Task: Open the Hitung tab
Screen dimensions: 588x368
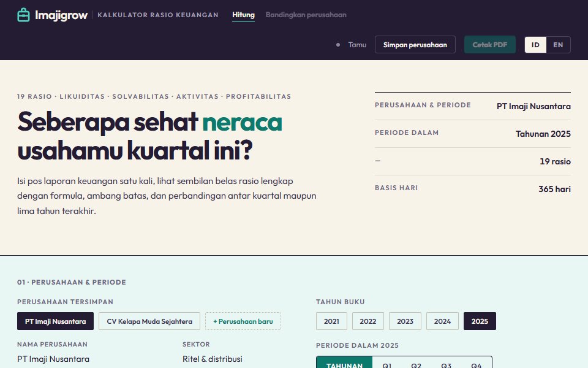Action: pyautogui.click(x=243, y=15)
